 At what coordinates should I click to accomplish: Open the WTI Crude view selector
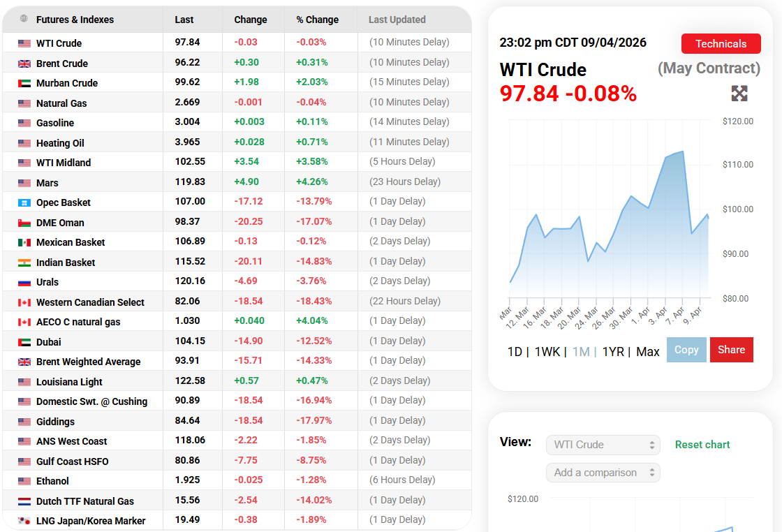pyautogui.click(x=602, y=444)
